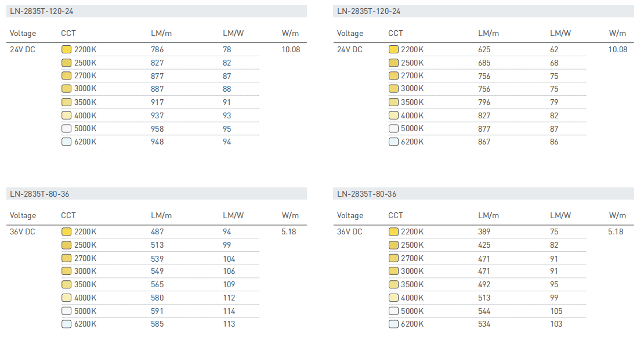Click the 2200K swatch beside 389 LM/m
The width and height of the screenshot is (644, 351).
click(393, 232)
